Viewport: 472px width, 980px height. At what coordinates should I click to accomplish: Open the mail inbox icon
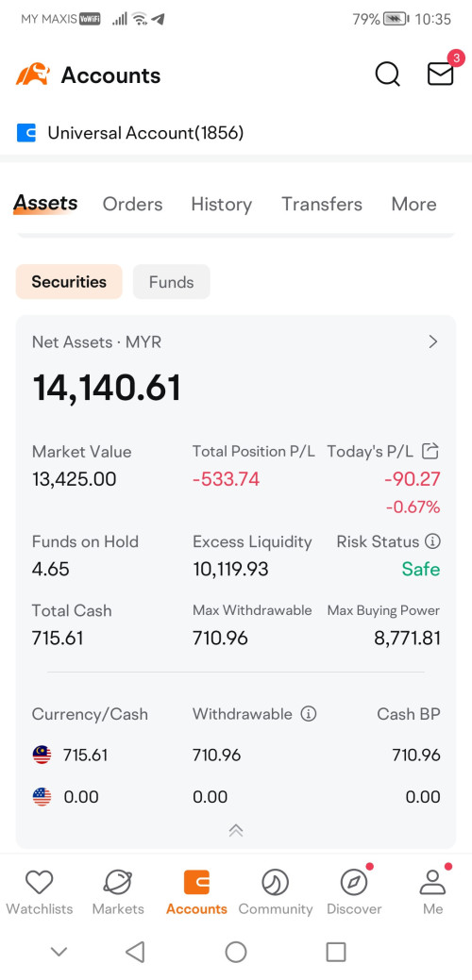[x=440, y=75]
